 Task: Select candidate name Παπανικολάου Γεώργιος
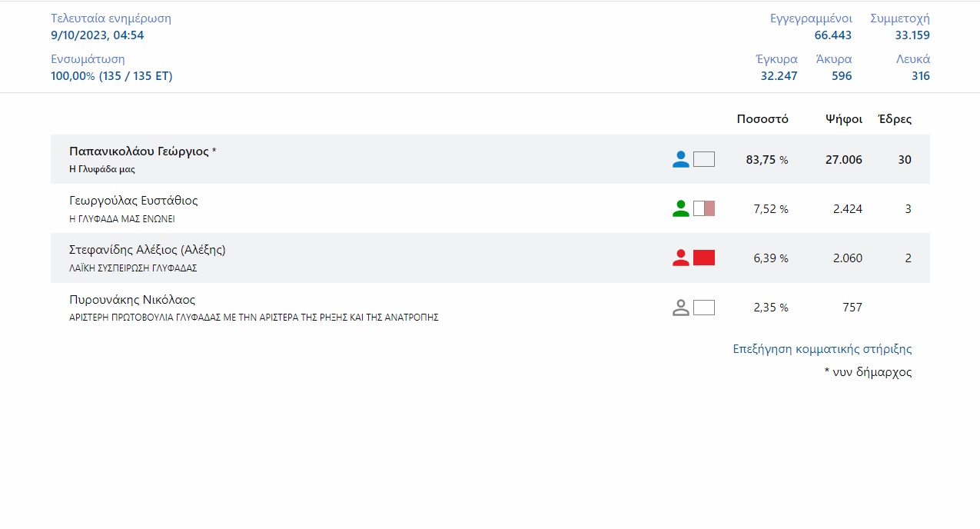click(x=138, y=151)
